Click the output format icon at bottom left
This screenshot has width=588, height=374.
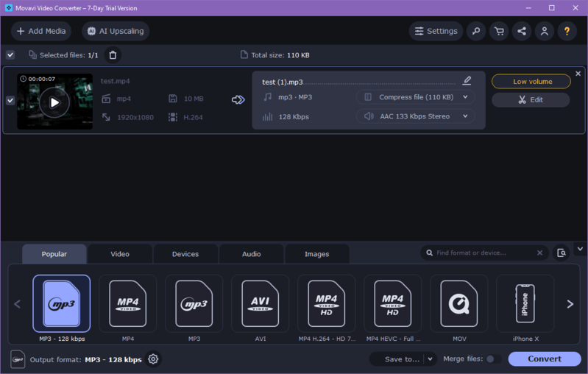coord(18,359)
